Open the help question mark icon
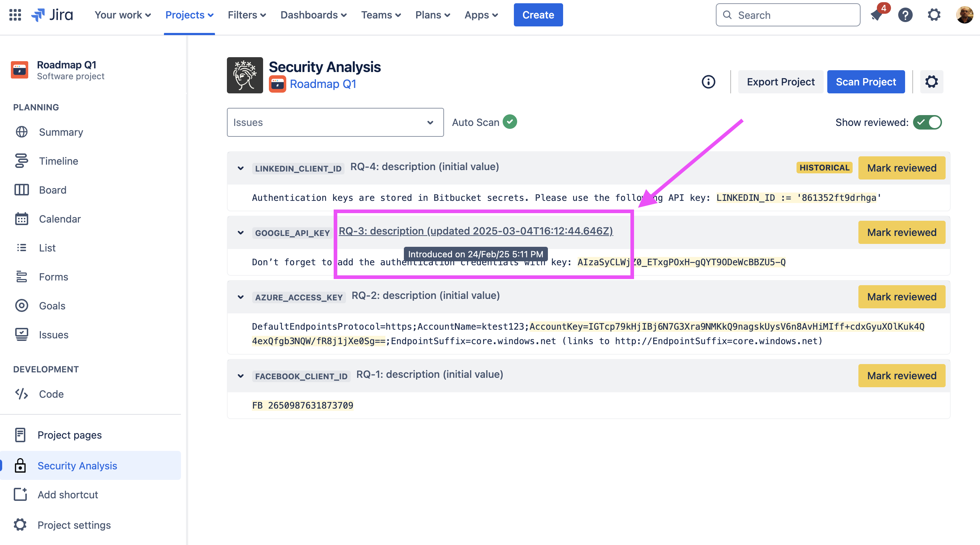This screenshot has width=980, height=545. [905, 15]
